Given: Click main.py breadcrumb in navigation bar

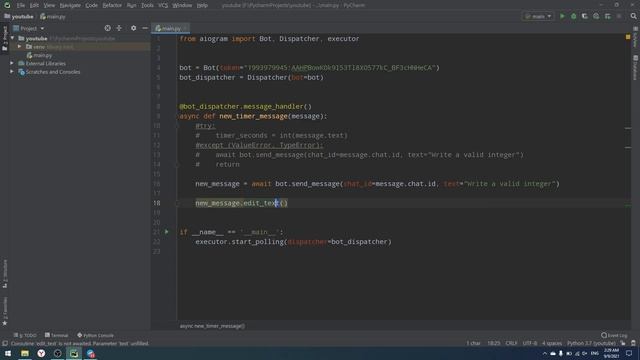Looking at the screenshot, I should coord(53,17).
